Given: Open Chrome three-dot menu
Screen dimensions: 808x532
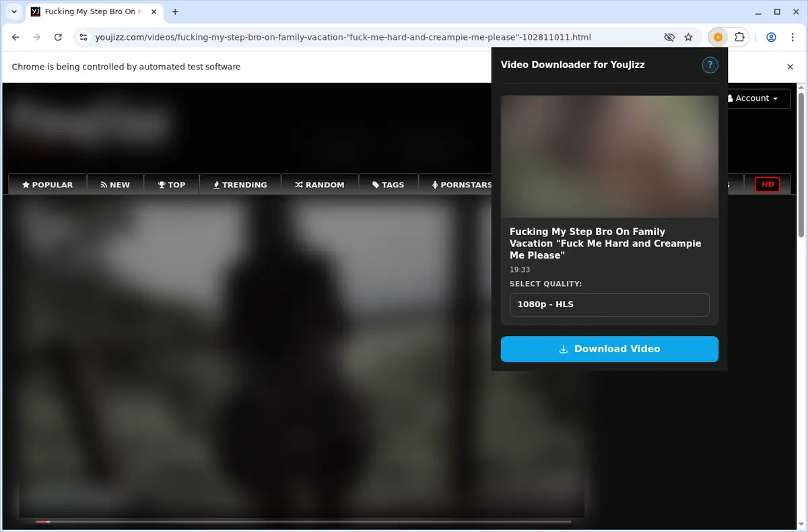Looking at the screenshot, I should 793,38.
